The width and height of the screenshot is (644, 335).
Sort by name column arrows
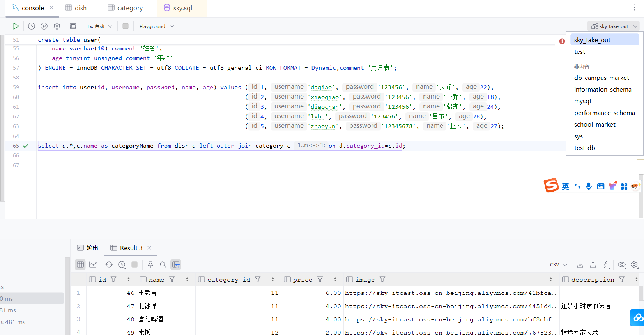click(187, 279)
